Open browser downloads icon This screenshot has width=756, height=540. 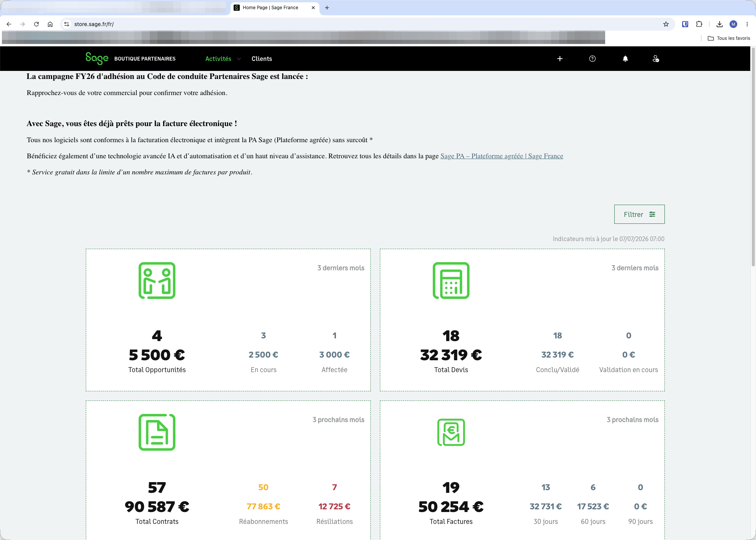coord(720,24)
